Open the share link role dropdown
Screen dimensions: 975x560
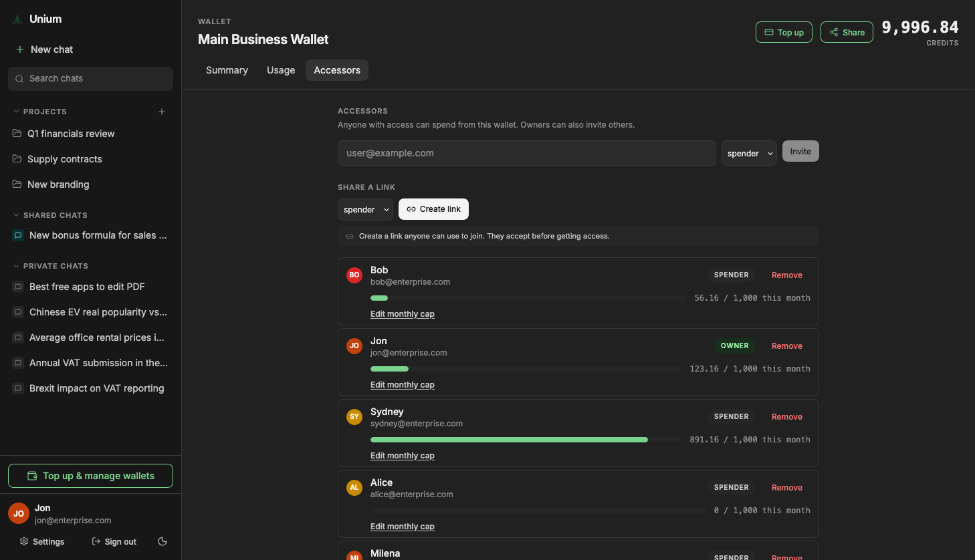click(365, 209)
